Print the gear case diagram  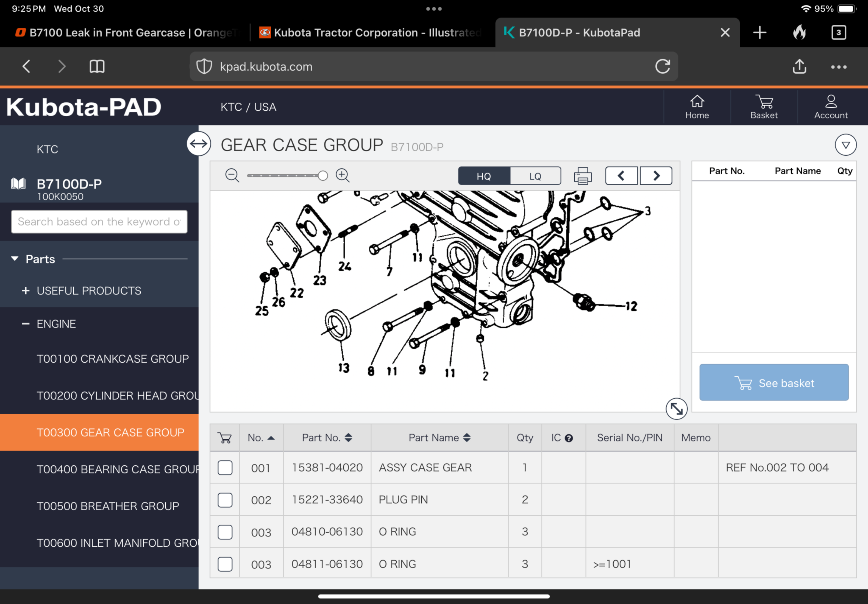(583, 176)
